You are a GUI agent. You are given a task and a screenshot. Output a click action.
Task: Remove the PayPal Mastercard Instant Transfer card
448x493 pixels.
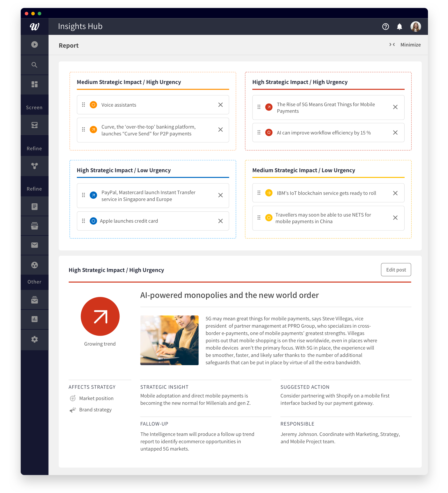(220, 195)
